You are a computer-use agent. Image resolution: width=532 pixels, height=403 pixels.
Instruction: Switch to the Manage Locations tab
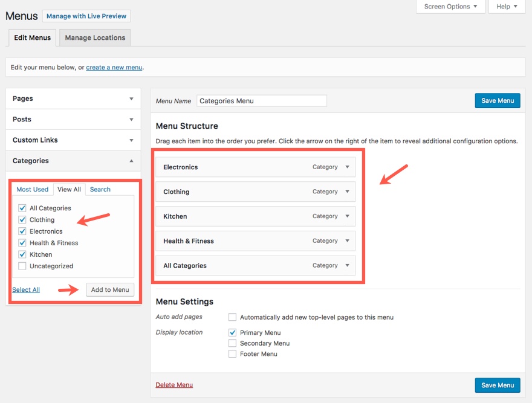click(95, 37)
